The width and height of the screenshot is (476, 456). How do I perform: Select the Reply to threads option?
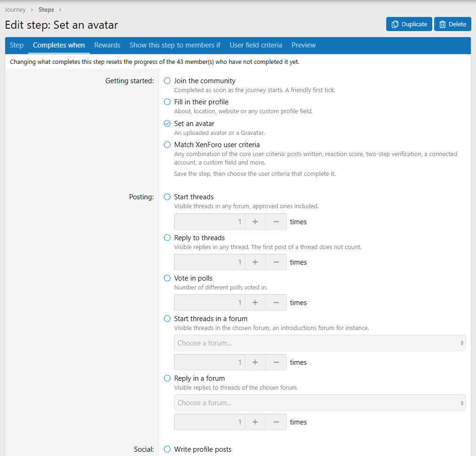(167, 238)
